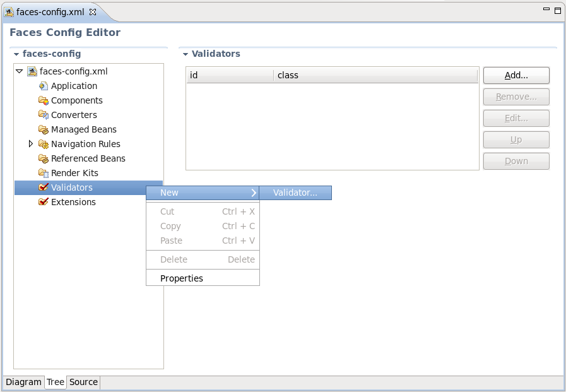Select the faces-config.xml root node icon

(32, 71)
